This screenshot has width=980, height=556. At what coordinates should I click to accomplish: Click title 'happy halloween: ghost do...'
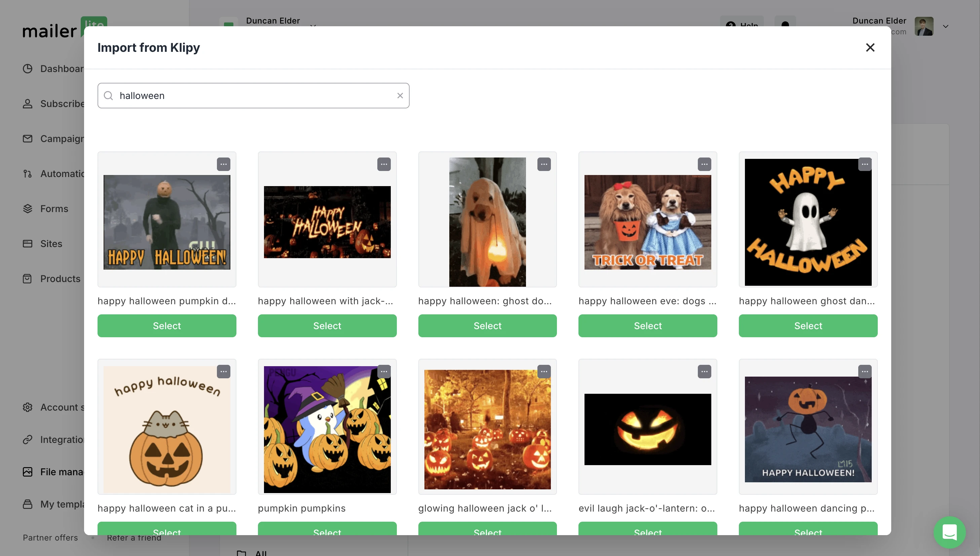pos(485,301)
